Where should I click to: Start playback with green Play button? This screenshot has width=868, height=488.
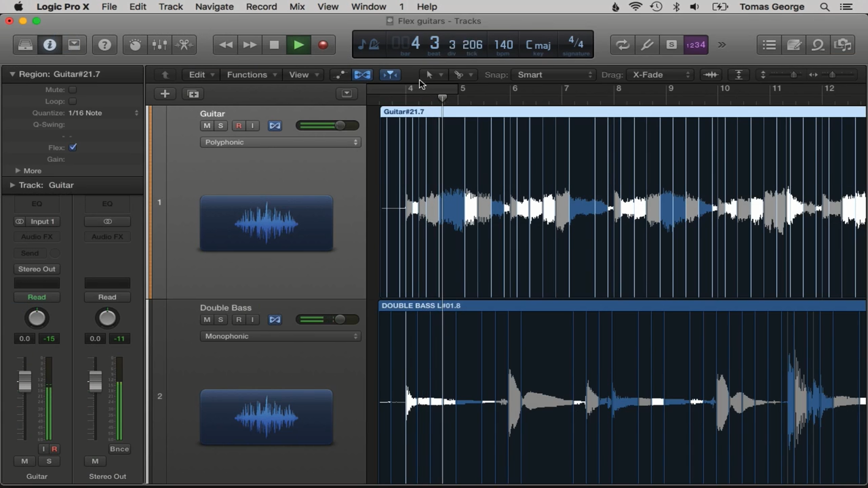(x=298, y=45)
